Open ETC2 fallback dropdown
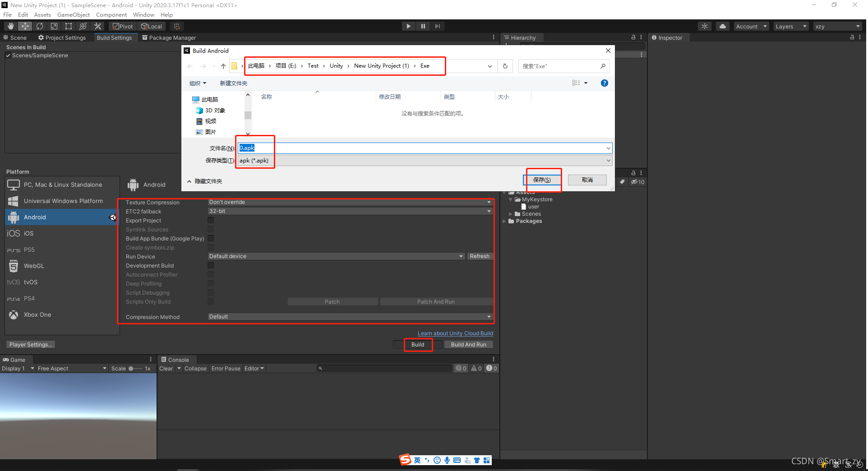 click(x=350, y=211)
